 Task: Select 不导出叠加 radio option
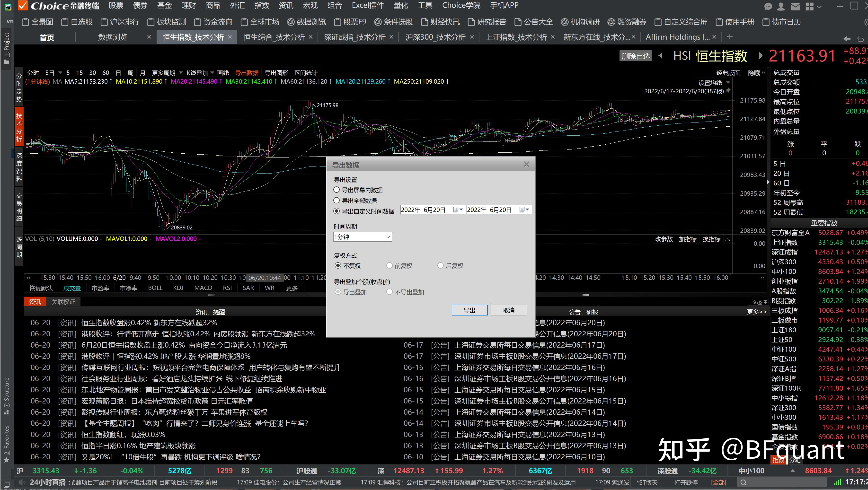click(x=405, y=292)
